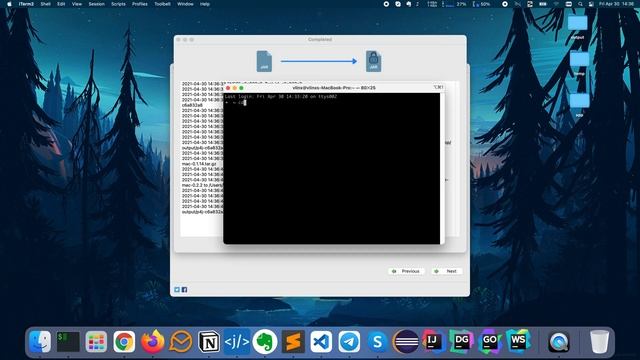Open the blue code-brackets app in dock
640x360 pixels.
[237, 341]
